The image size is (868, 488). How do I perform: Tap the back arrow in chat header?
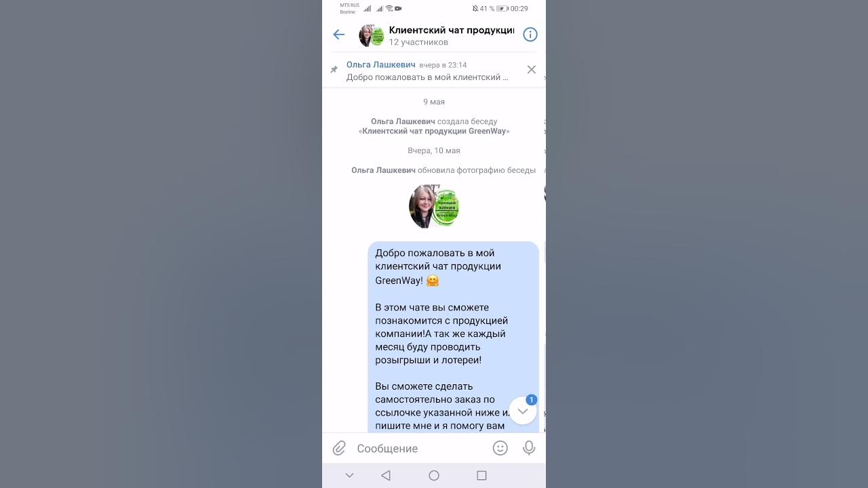click(x=339, y=35)
